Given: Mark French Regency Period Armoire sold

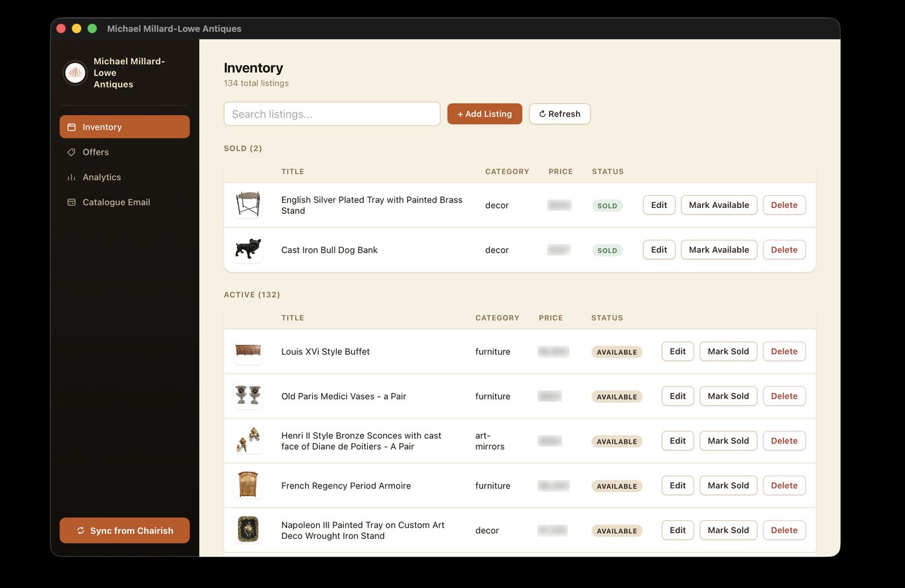Looking at the screenshot, I should pyautogui.click(x=729, y=485).
